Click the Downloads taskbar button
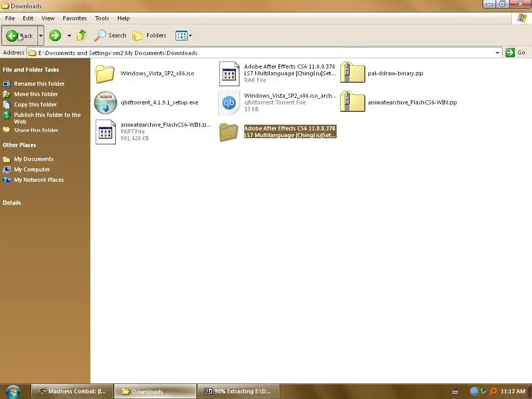Screen dimensions: 532x399 (155, 392)
